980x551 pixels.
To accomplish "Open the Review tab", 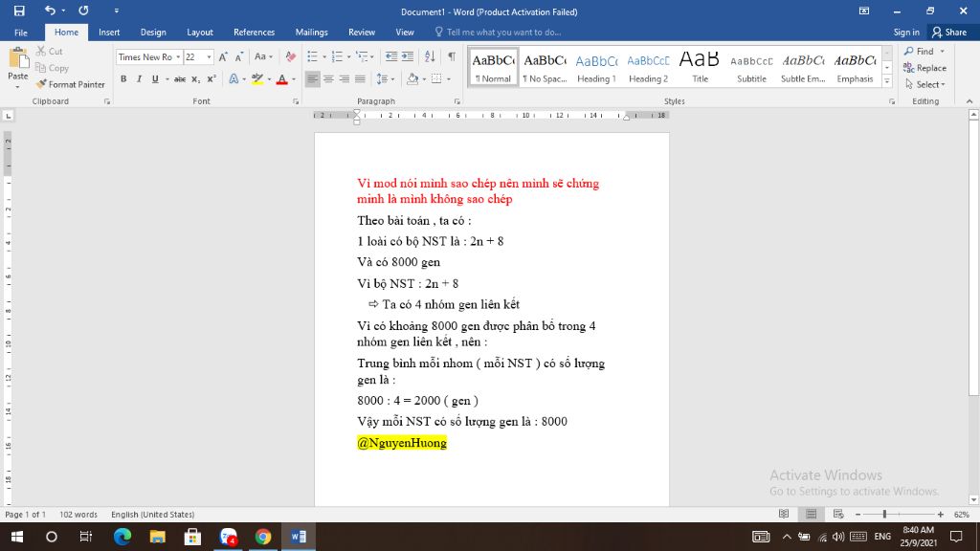I will 362,33.
